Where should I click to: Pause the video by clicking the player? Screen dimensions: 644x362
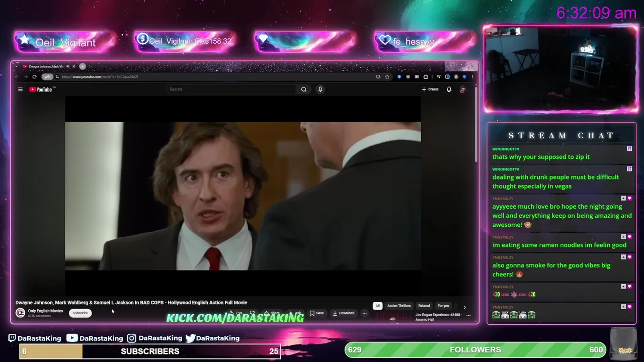click(x=243, y=196)
